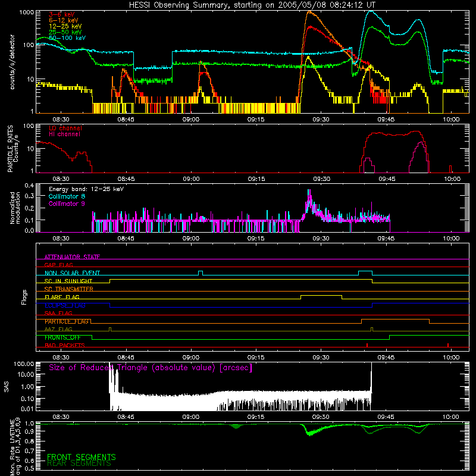Click the Flags panel axis label
The image size is (476, 476).
point(24,297)
